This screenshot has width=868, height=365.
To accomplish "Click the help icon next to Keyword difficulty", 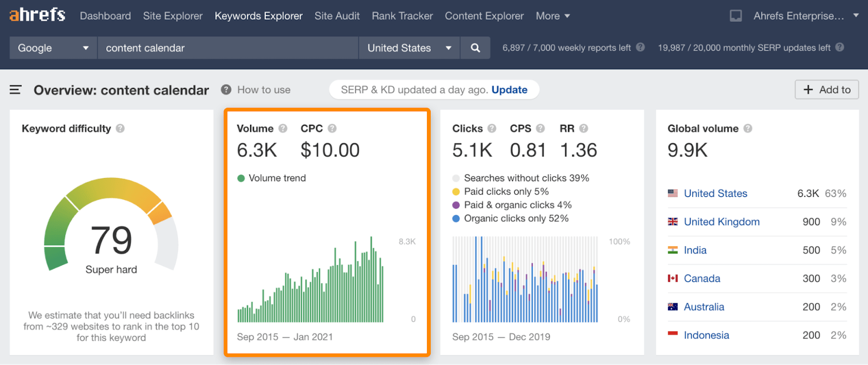I will tap(120, 129).
